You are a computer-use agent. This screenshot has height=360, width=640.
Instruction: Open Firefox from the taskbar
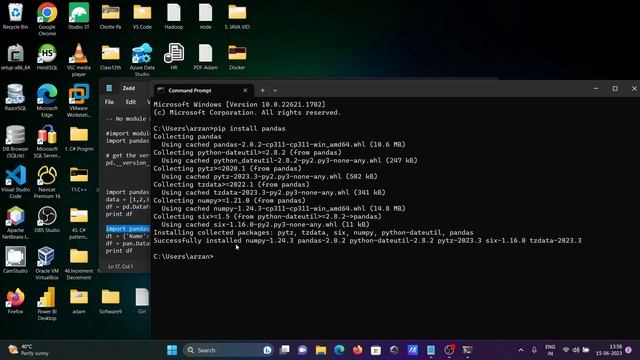pos(358,350)
